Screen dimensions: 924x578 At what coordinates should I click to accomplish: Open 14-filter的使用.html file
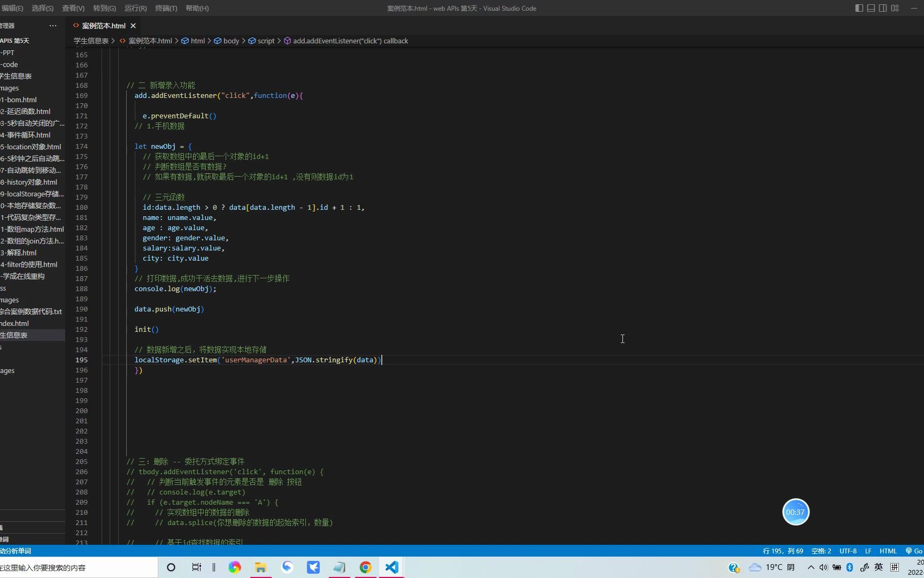(x=29, y=264)
